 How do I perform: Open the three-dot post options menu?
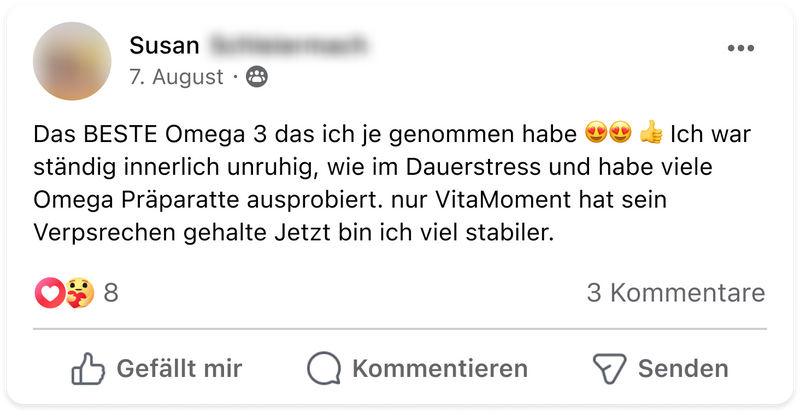[x=740, y=48]
